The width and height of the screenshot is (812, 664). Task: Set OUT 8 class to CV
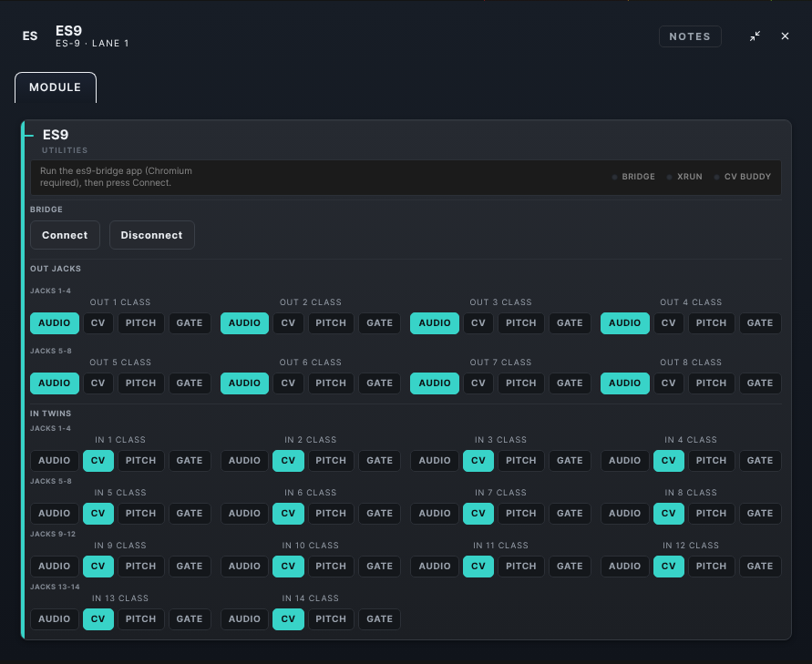point(669,383)
